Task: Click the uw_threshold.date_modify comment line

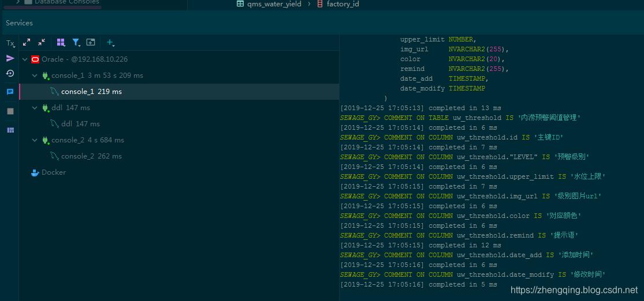Action: (x=472, y=274)
